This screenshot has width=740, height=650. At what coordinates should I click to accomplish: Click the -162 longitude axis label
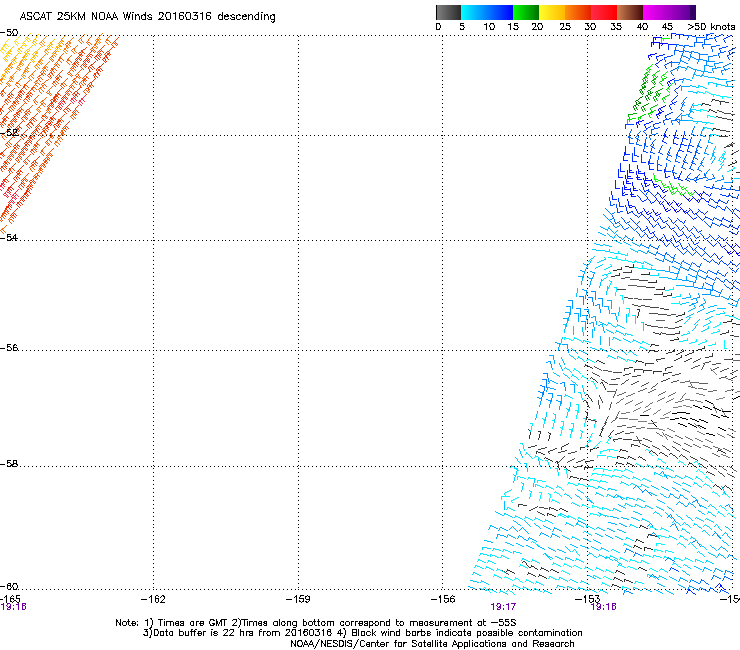pos(153,599)
